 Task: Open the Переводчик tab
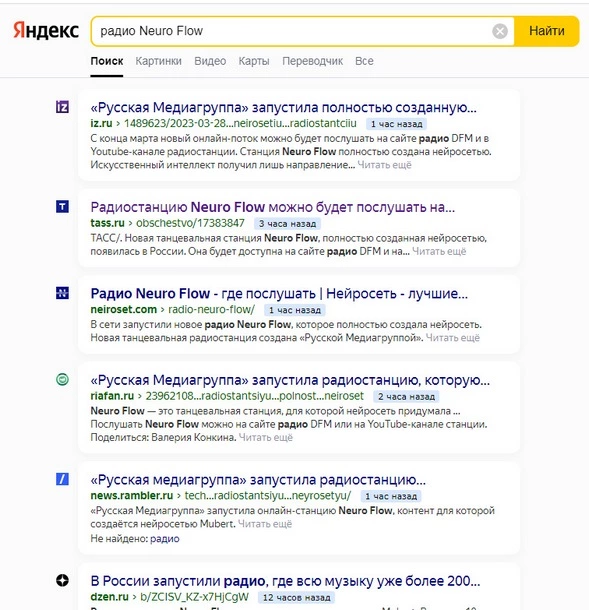(x=312, y=61)
